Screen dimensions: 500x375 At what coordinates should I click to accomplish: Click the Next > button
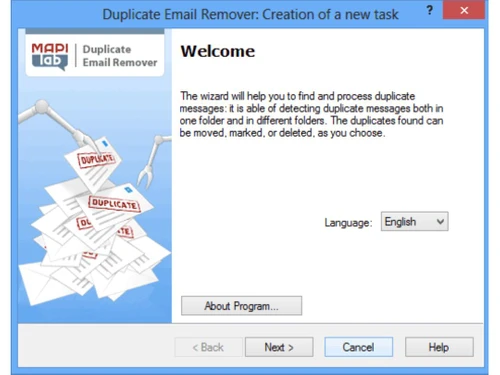pos(279,347)
